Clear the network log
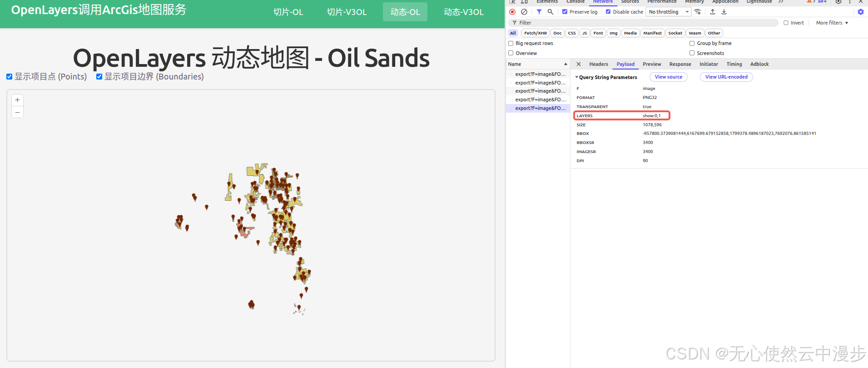 (524, 12)
